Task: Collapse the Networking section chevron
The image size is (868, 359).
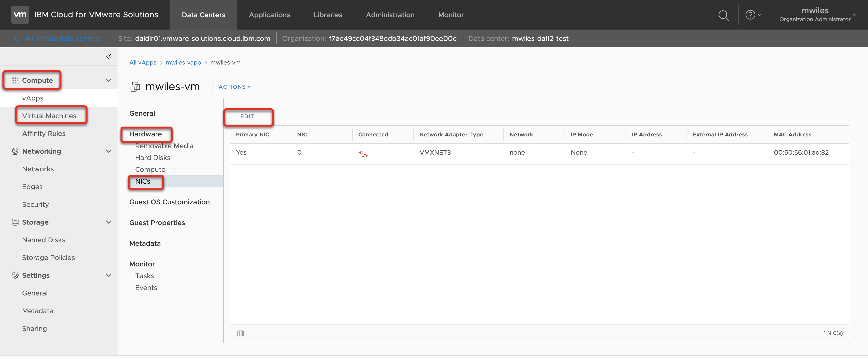Action: pos(108,151)
